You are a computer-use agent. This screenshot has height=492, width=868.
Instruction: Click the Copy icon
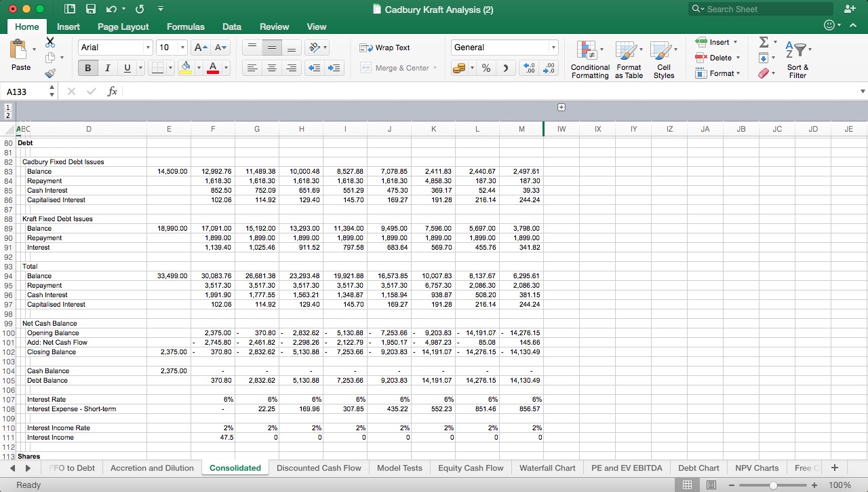point(50,58)
